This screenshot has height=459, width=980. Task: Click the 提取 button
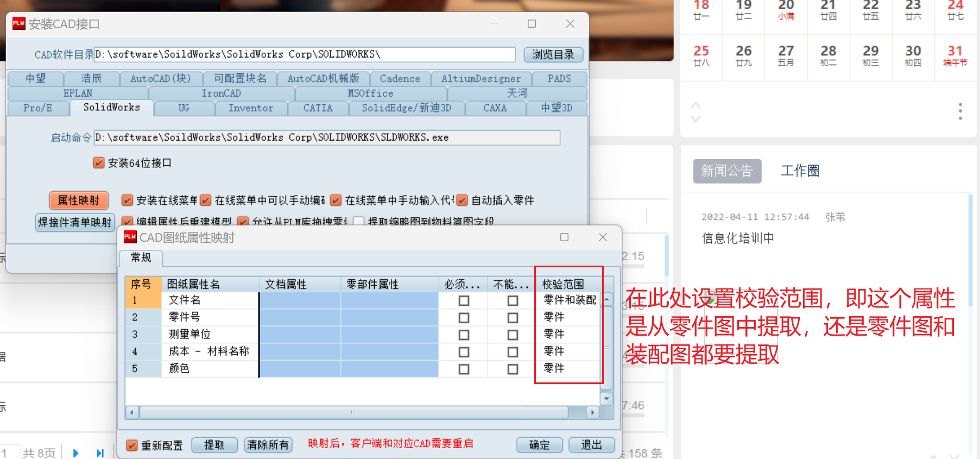coord(214,445)
